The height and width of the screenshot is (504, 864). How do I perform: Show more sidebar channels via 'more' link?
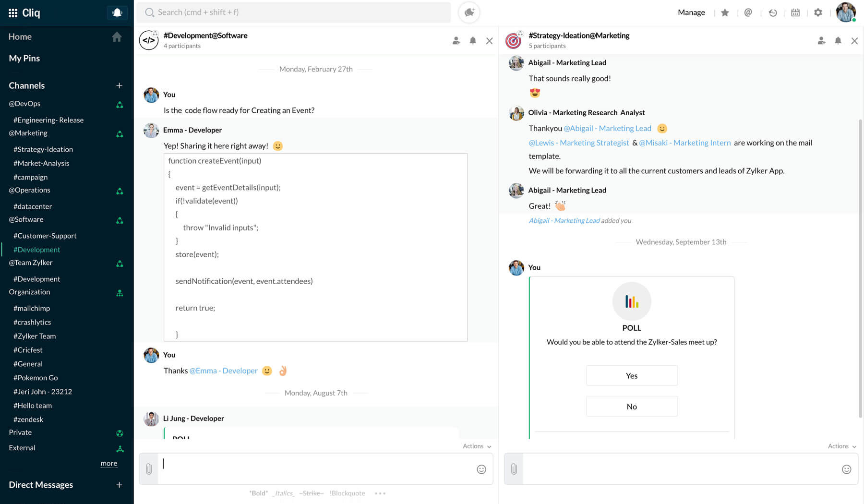(x=109, y=463)
